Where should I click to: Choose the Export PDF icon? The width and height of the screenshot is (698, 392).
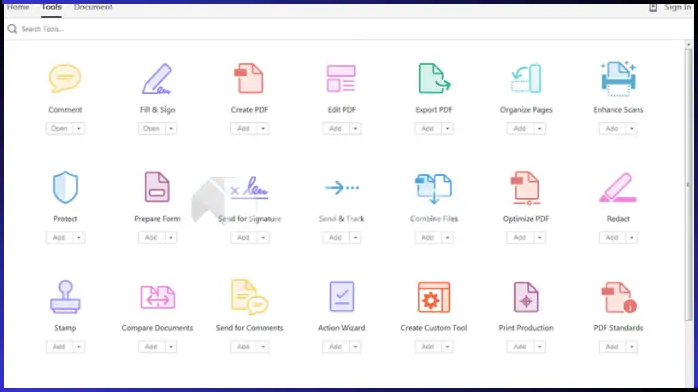click(x=434, y=78)
